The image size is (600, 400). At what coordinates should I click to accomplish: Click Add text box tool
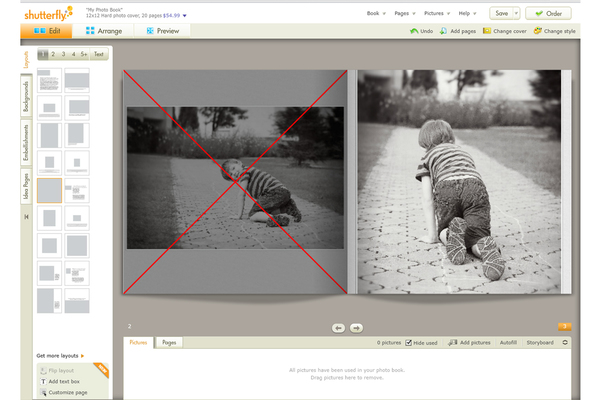point(66,381)
